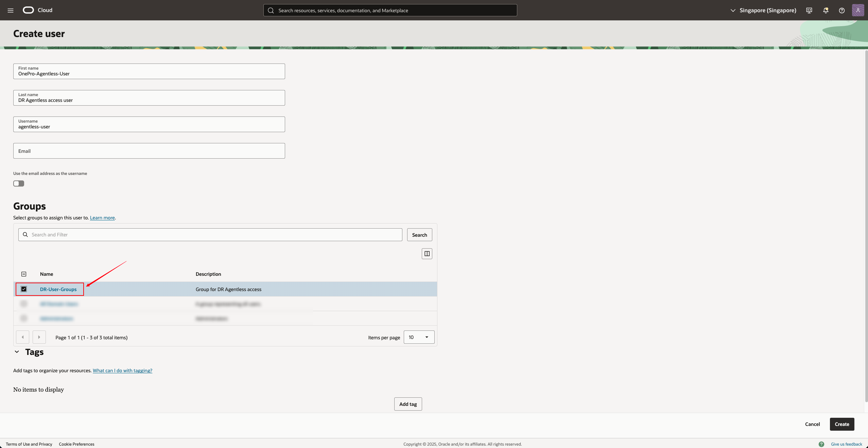Click the Oracle Cloud logo

click(x=29, y=10)
